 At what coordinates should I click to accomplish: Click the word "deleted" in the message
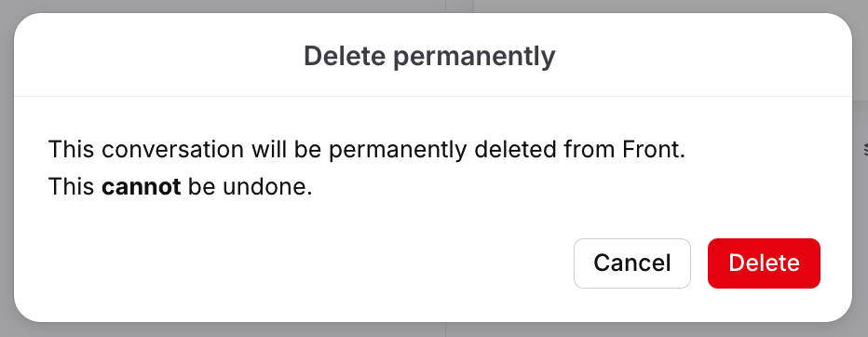point(515,149)
